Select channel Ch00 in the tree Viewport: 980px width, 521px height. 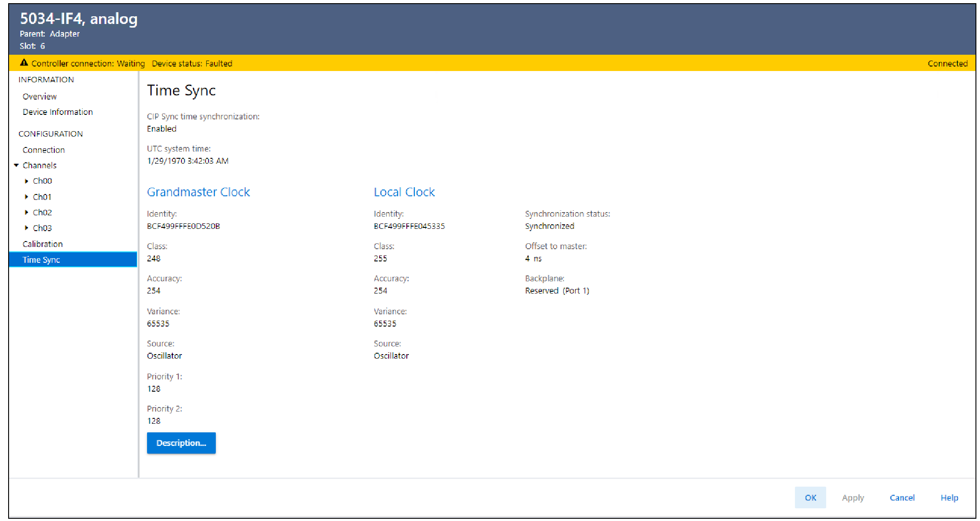tap(42, 181)
